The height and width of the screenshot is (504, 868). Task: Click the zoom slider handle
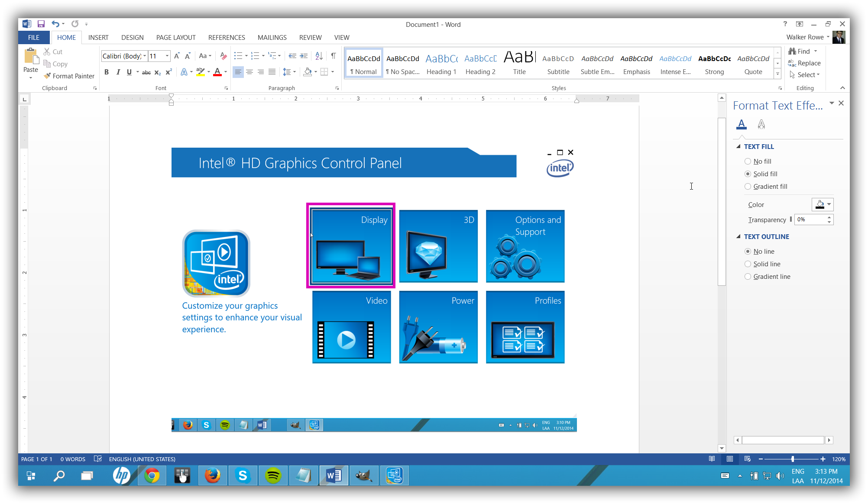pyautogui.click(x=793, y=459)
